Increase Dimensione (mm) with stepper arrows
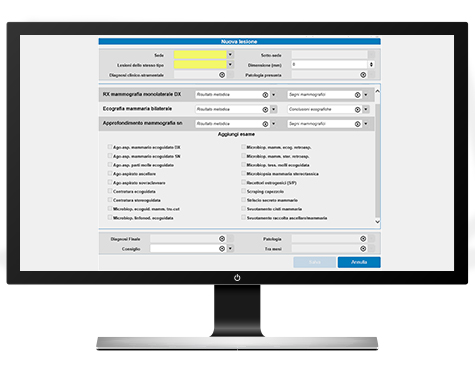This screenshot has width=475, height=373. [x=371, y=63]
